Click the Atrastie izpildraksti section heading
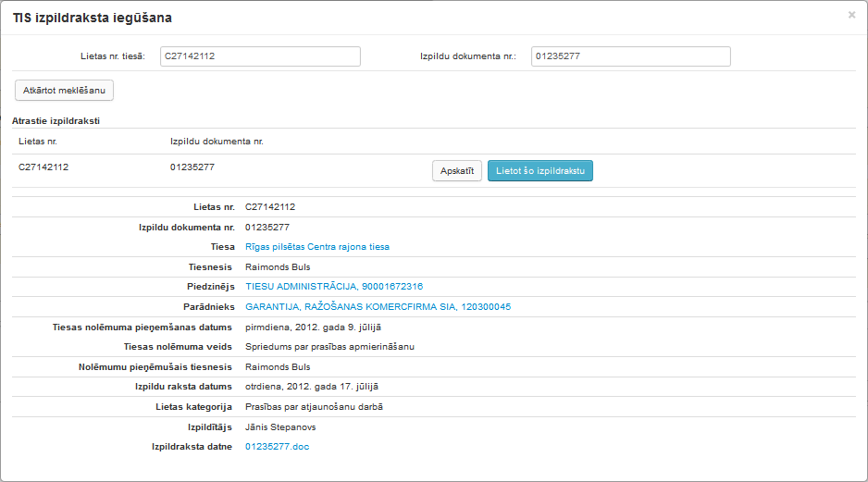The image size is (868, 482). (x=56, y=120)
